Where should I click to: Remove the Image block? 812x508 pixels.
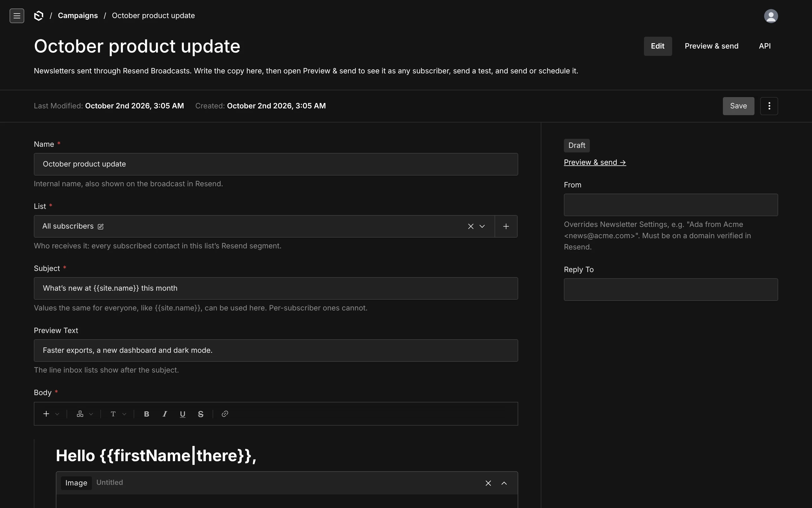pos(488,483)
